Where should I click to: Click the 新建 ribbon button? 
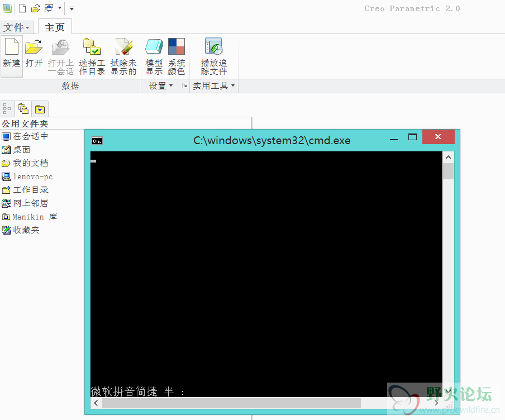pyautogui.click(x=12, y=56)
